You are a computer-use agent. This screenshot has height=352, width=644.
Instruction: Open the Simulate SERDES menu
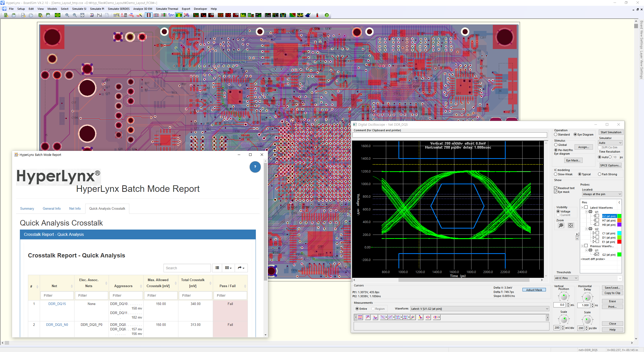pos(118,9)
